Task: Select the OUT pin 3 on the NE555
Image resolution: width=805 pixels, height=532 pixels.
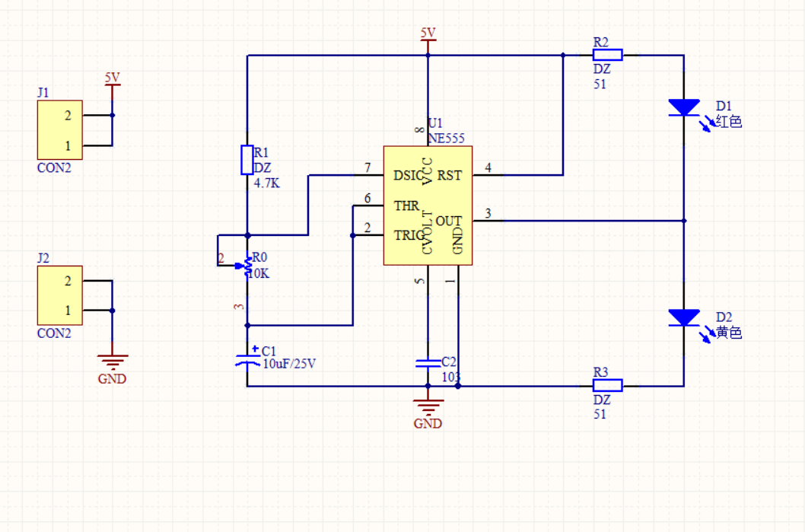Action: click(488, 220)
